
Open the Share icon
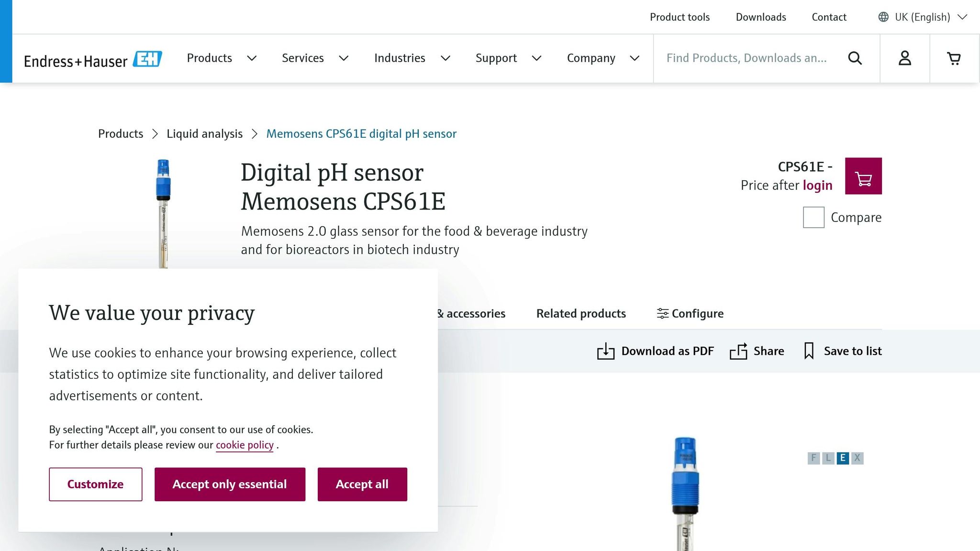click(738, 351)
